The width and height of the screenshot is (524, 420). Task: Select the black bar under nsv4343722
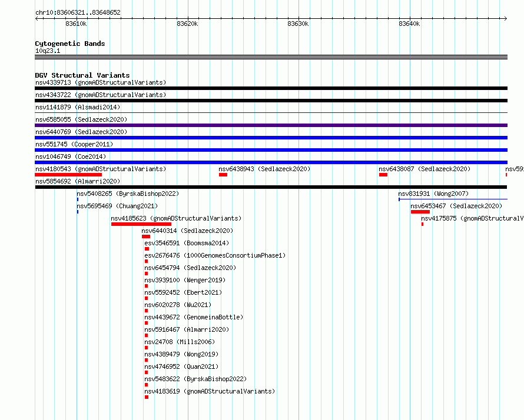tap(271, 101)
